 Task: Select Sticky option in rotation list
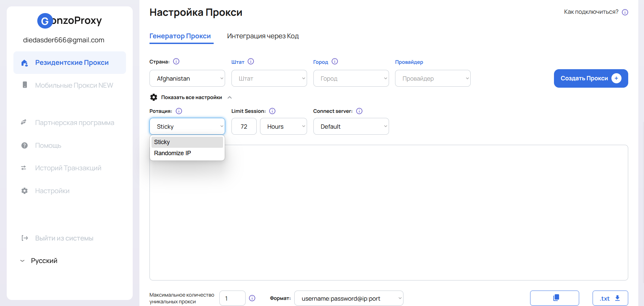click(187, 142)
